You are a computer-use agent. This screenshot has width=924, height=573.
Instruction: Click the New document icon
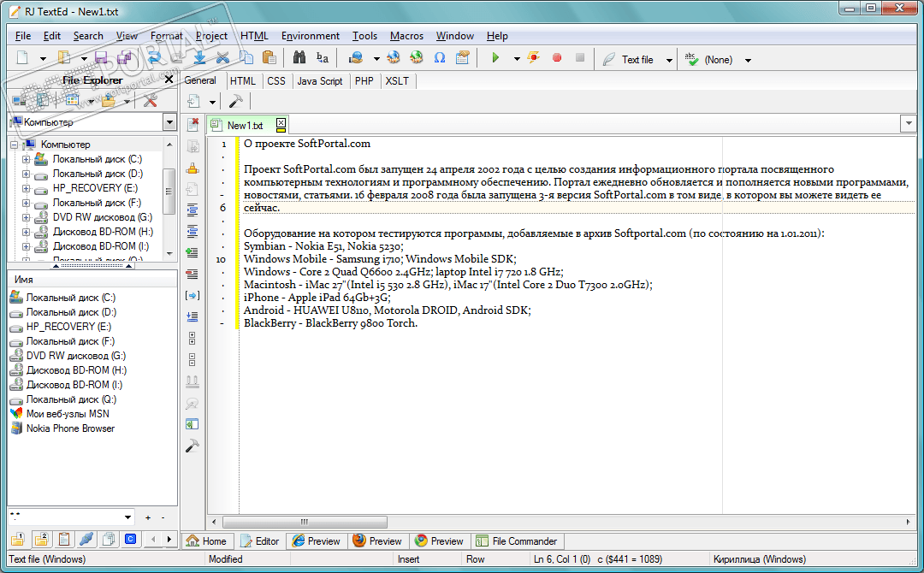tap(22, 57)
